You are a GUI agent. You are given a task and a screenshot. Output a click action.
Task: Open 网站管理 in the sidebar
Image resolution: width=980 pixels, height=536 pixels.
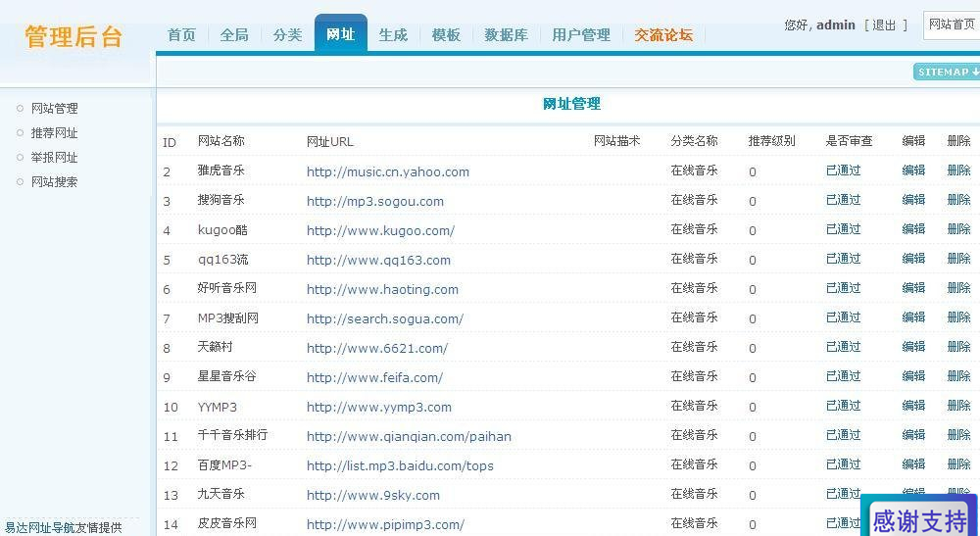pos(54,109)
